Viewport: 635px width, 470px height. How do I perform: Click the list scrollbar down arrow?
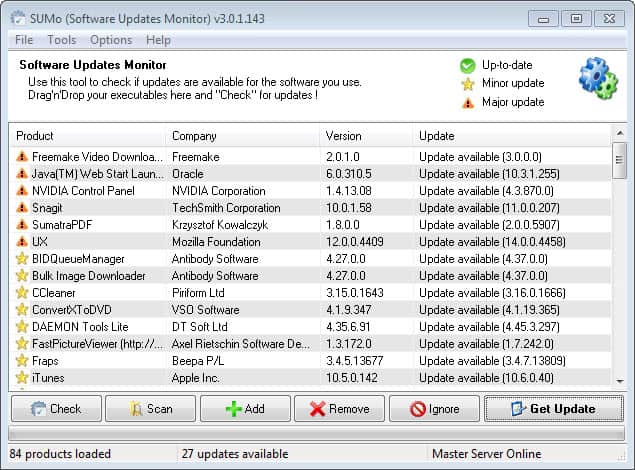[620, 381]
